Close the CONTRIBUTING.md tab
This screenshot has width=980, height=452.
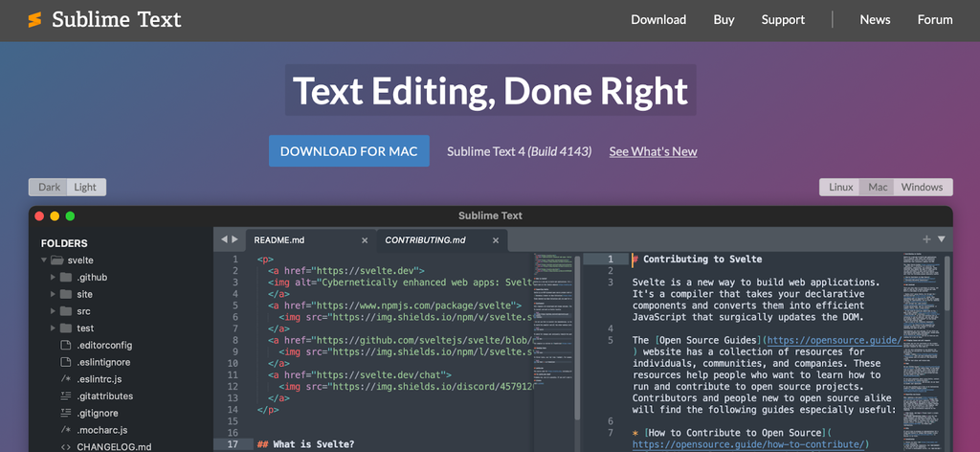coord(496,240)
